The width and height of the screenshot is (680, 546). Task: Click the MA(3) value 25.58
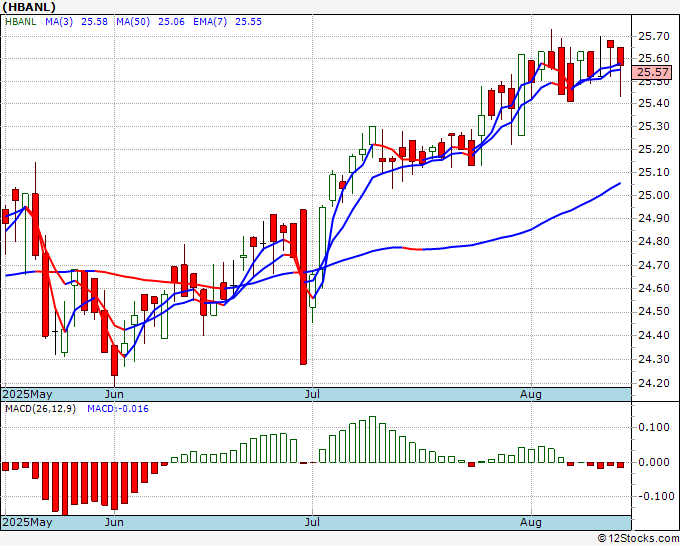point(95,22)
